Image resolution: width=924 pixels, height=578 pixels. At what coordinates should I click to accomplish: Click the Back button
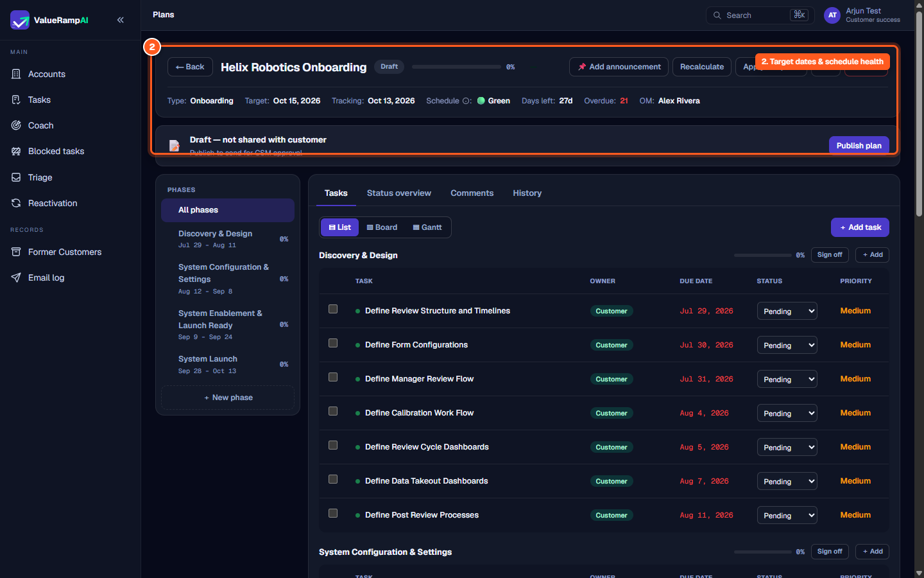190,67
